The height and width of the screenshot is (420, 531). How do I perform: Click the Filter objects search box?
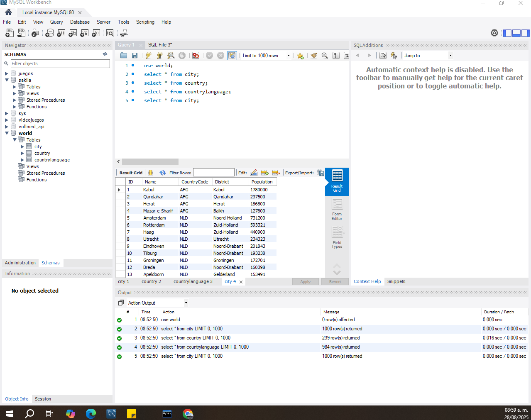tap(60, 63)
